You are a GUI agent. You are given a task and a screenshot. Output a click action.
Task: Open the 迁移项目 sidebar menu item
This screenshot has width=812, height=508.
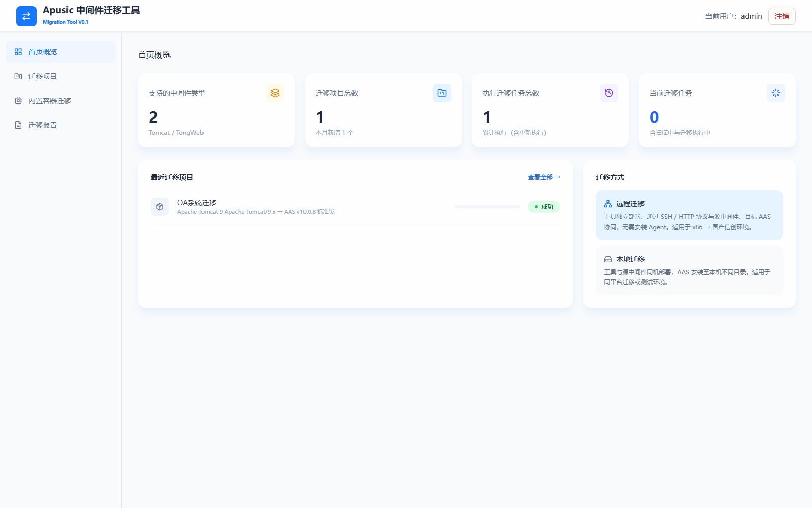(x=61, y=76)
